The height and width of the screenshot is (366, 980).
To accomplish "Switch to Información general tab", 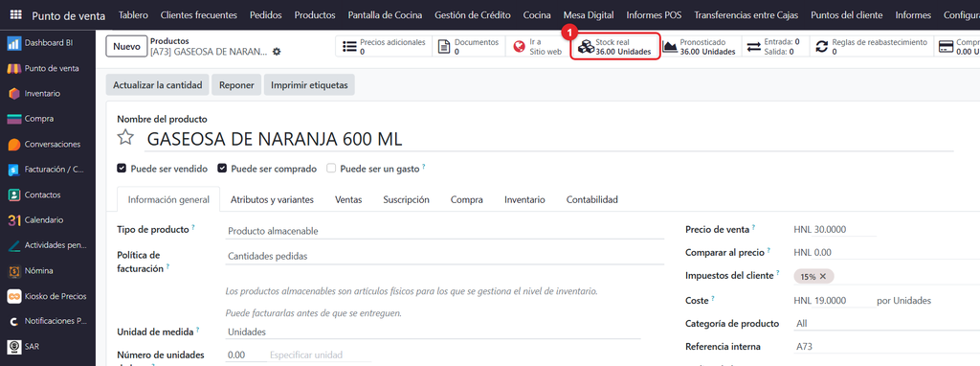I will point(168,199).
